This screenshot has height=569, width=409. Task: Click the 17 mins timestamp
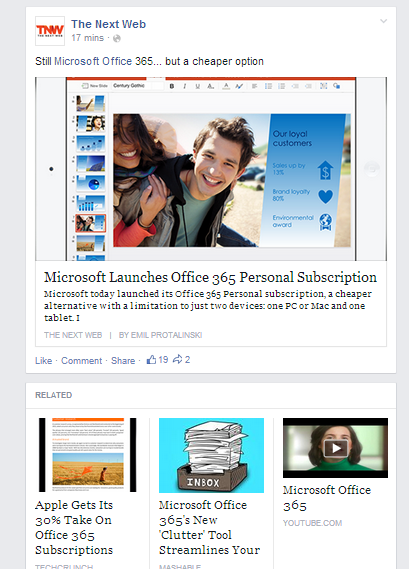pos(87,38)
